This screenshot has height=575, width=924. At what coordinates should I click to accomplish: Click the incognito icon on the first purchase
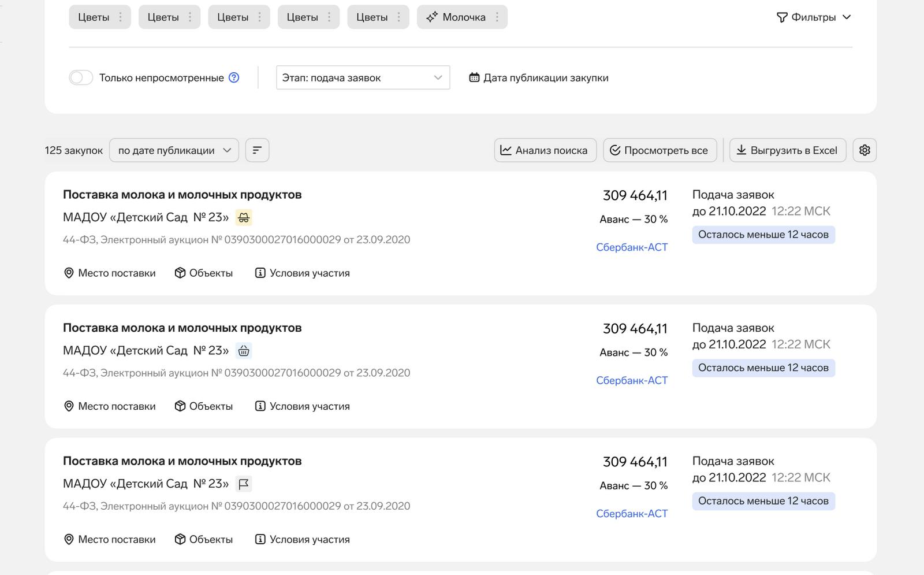(x=244, y=217)
